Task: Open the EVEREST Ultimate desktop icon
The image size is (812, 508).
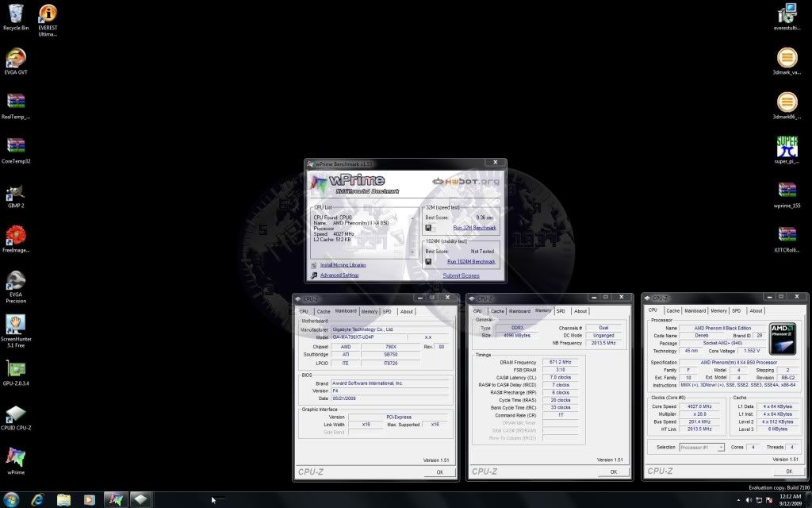Action: click(48, 13)
